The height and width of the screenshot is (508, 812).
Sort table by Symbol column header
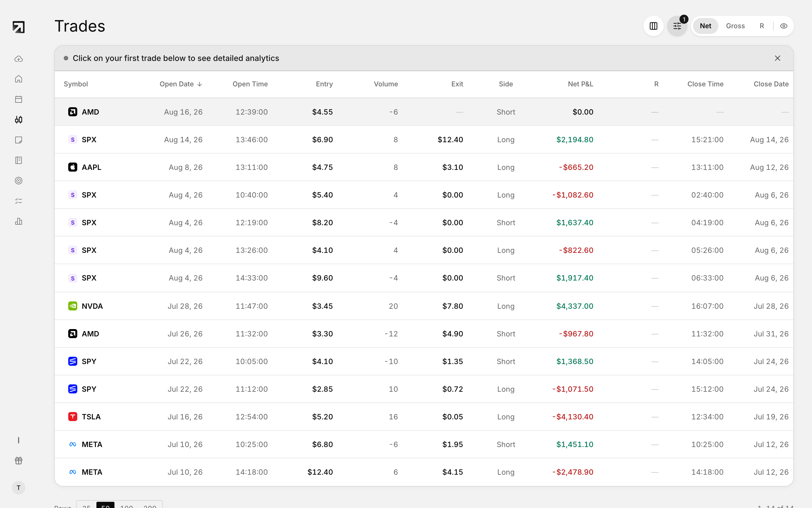tap(76, 84)
